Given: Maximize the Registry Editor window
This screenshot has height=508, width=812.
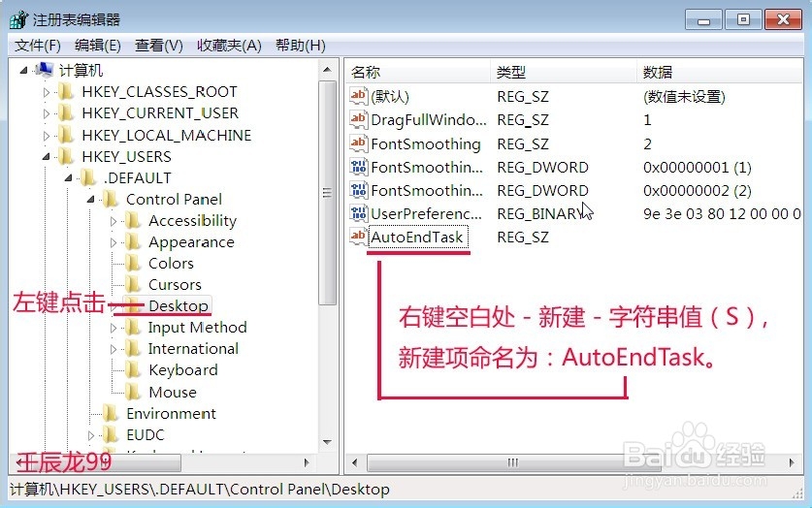Looking at the screenshot, I should pos(743,19).
